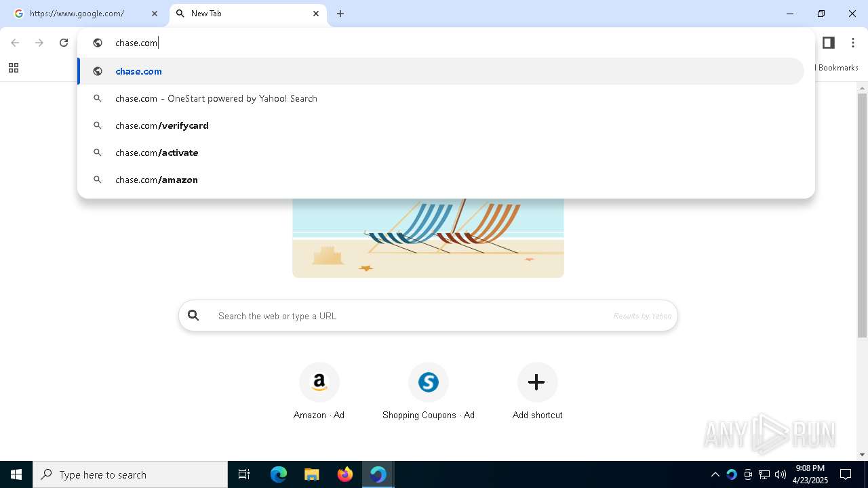
Task: Open the Amazon Ad shortcut
Action: point(319,392)
